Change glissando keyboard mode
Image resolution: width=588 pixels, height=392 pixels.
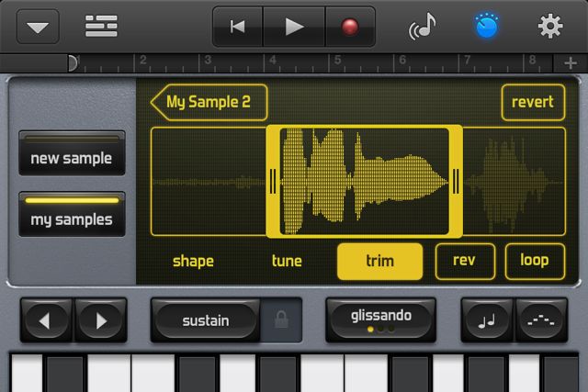[x=380, y=320]
